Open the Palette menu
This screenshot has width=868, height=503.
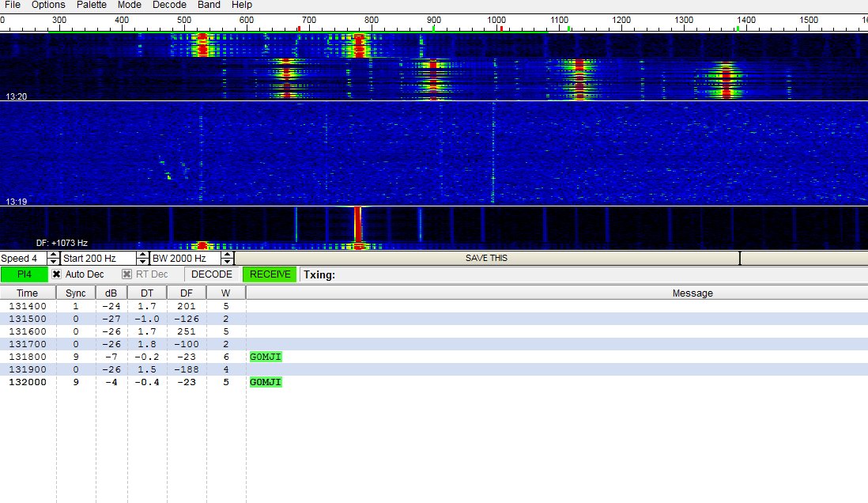click(x=92, y=5)
